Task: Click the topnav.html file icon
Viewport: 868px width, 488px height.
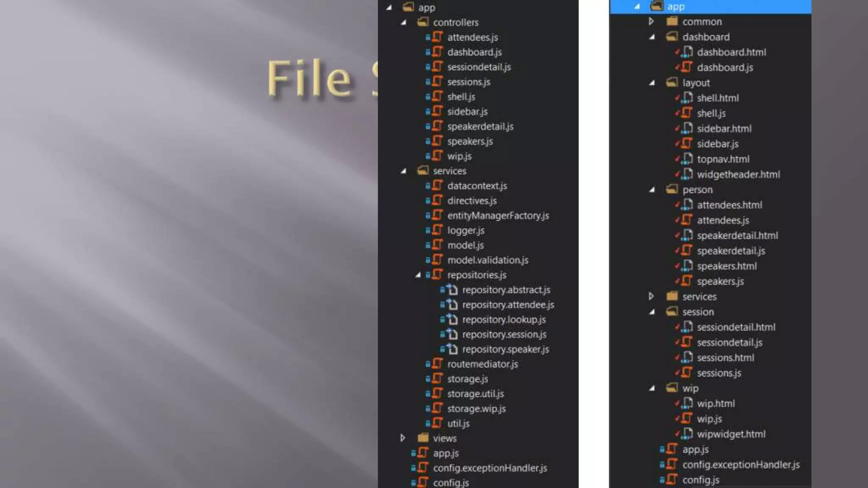Action: tap(688, 159)
